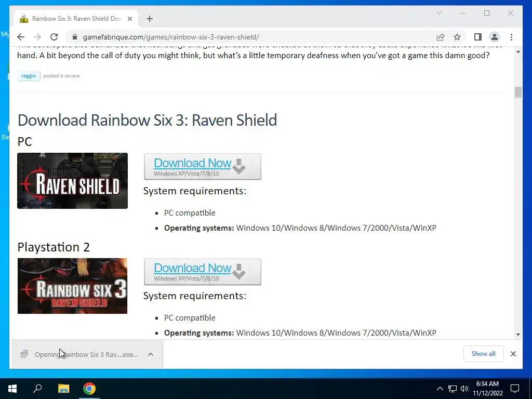Reload the gamefabrique page
Viewport: 532px width, 399px height.
[54, 37]
